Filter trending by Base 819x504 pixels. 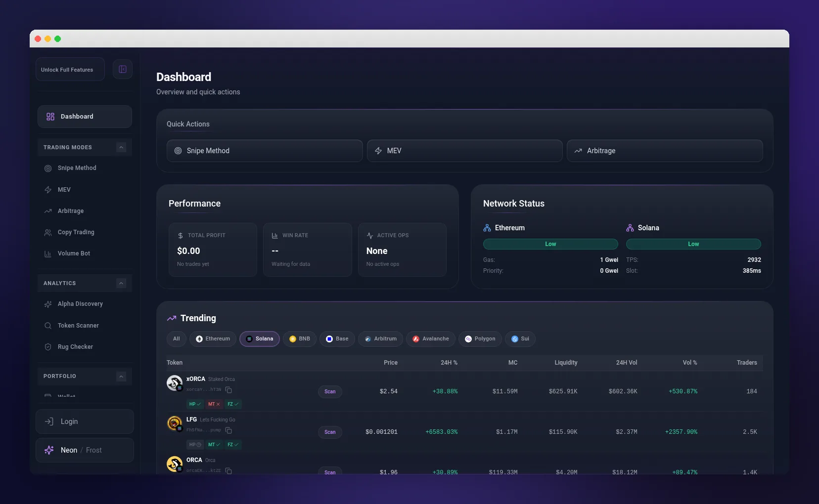[337, 339]
